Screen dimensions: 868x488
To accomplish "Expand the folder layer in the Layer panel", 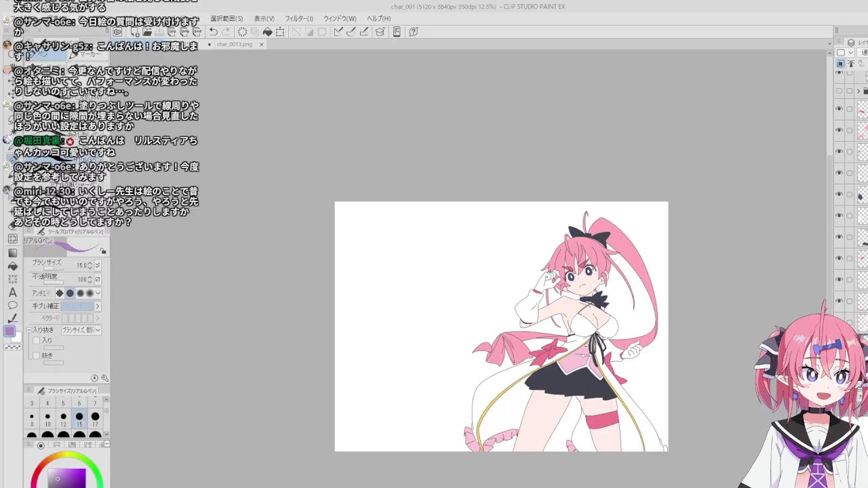I will pyautogui.click(x=859, y=91).
